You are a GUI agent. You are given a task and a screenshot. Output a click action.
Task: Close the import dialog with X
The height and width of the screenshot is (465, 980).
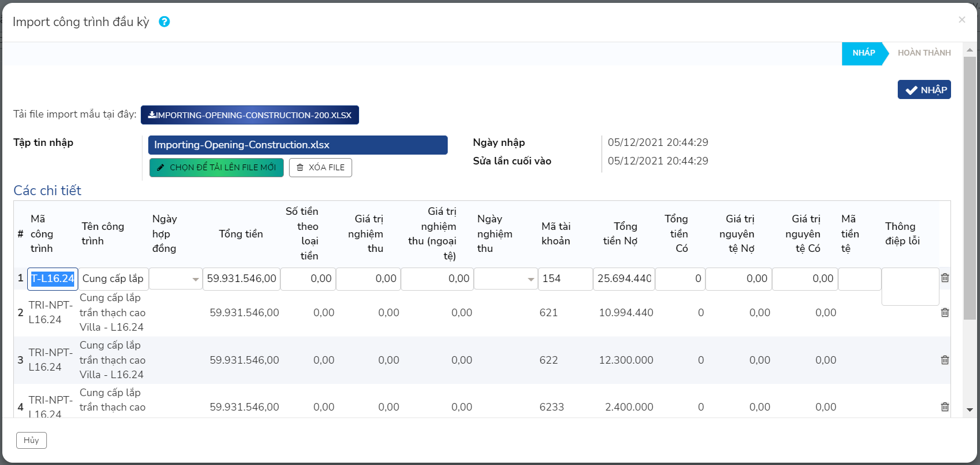(x=962, y=20)
